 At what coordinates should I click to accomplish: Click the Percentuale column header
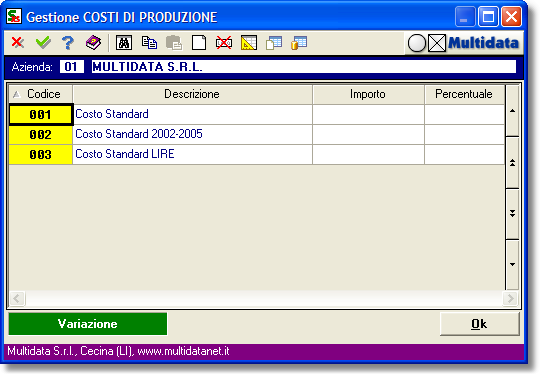(x=464, y=94)
